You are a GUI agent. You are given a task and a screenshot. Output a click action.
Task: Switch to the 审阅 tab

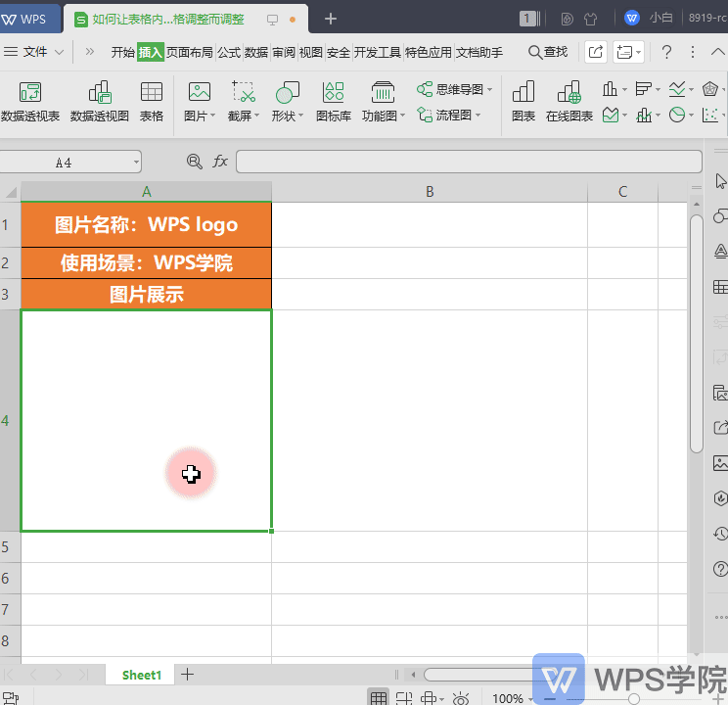pos(284,52)
